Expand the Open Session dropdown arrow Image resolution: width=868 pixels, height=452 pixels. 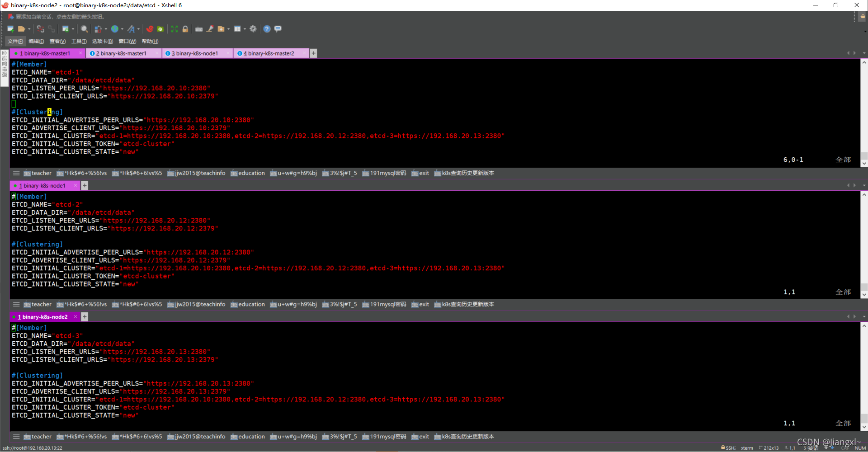click(29, 29)
